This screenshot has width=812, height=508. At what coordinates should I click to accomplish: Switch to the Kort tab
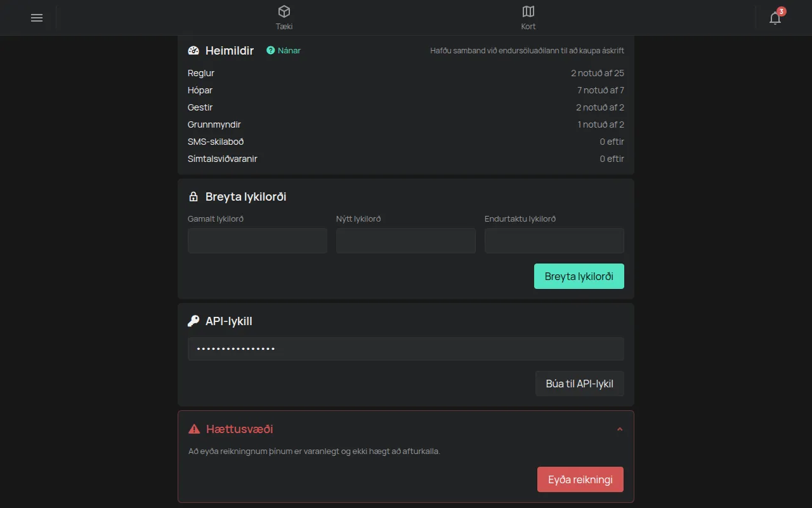pos(528,18)
